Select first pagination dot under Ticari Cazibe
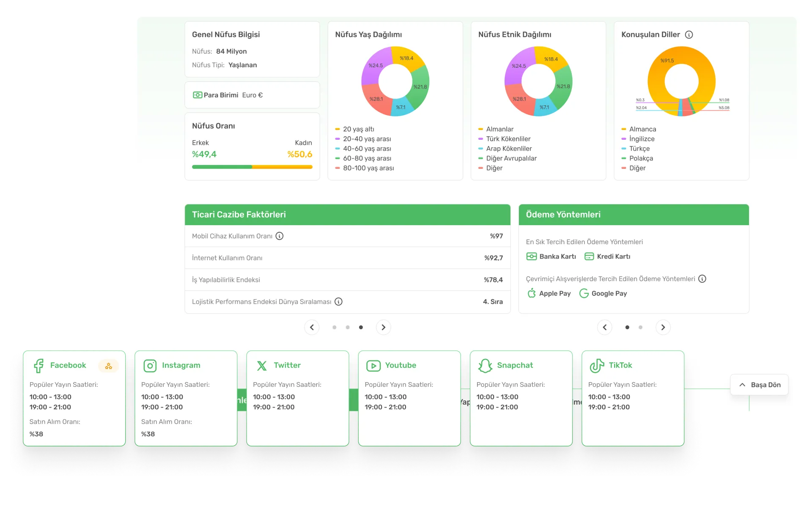 335,327
